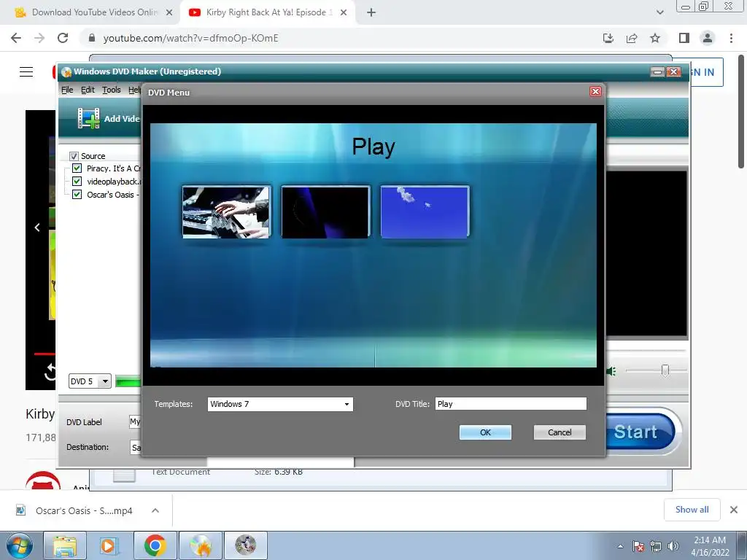Click the DVD Title input field
This screenshot has height=560, width=747.
click(511, 404)
